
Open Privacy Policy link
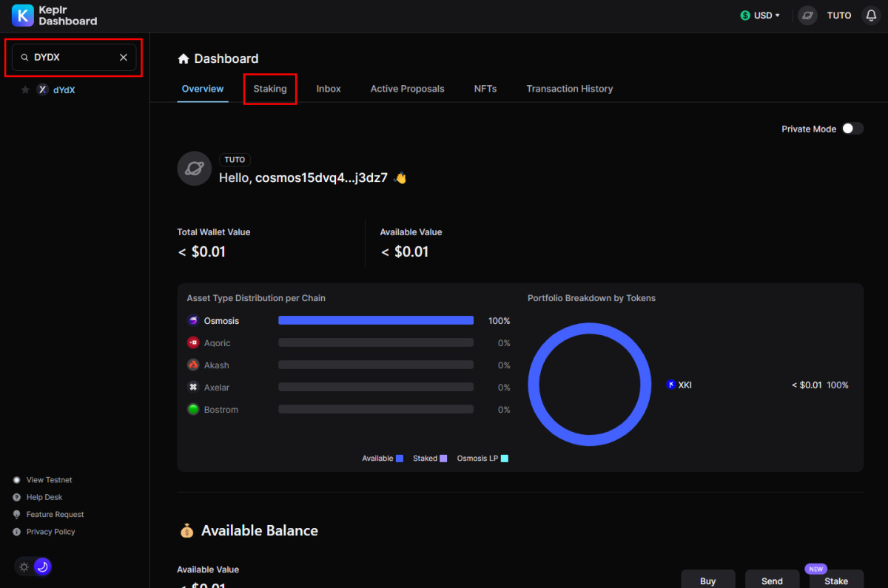51,532
